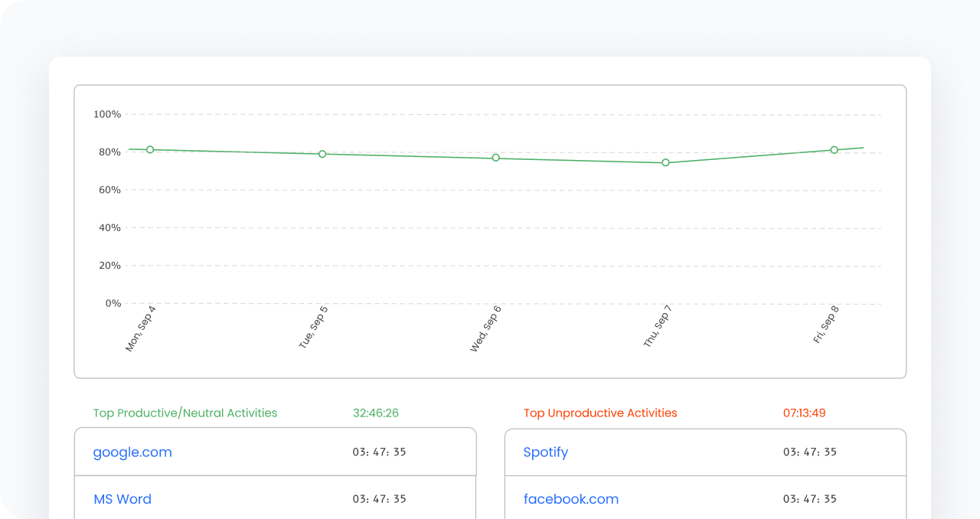Select the Wed, Sep 6 data point
This screenshot has width=980, height=519.
[x=495, y=158]
